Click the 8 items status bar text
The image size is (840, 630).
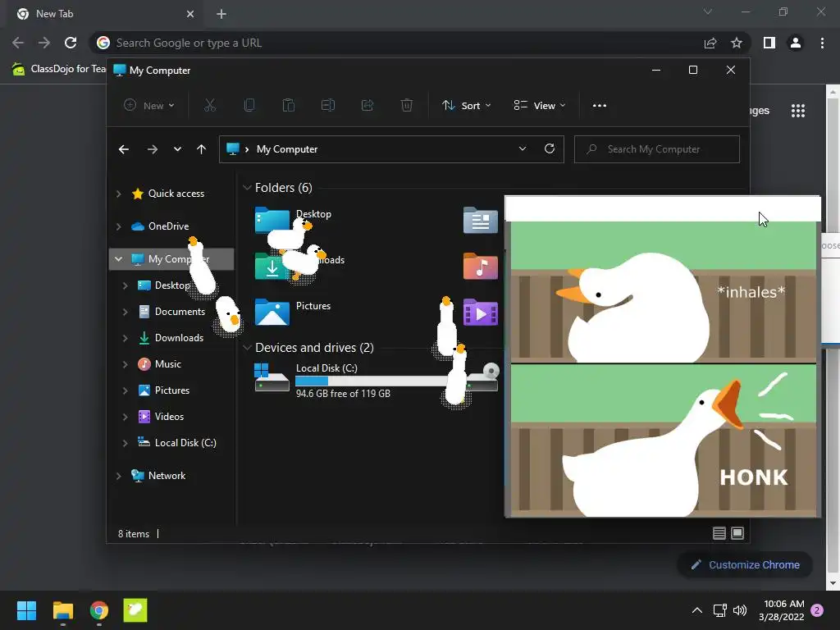point(134,533)
